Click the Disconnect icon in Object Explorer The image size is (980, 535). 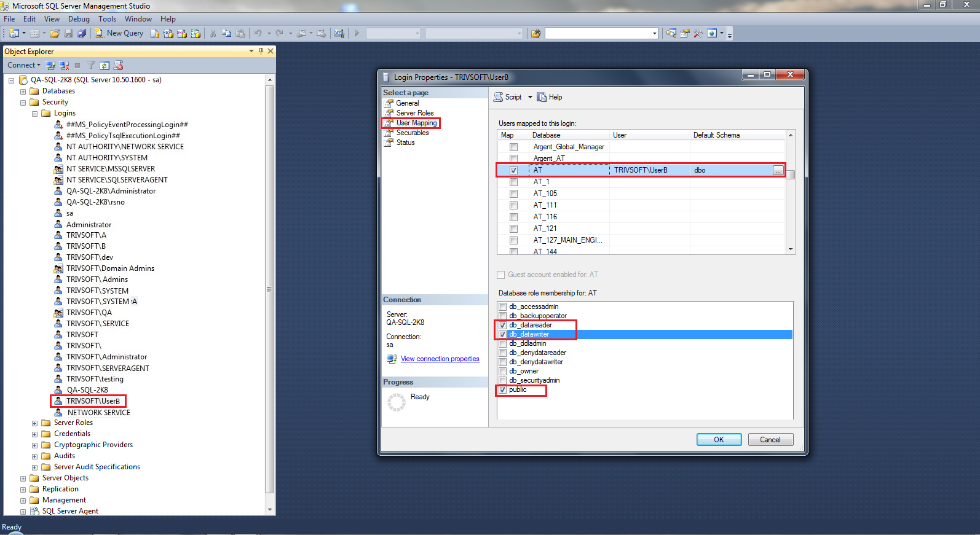coord(64,65)
